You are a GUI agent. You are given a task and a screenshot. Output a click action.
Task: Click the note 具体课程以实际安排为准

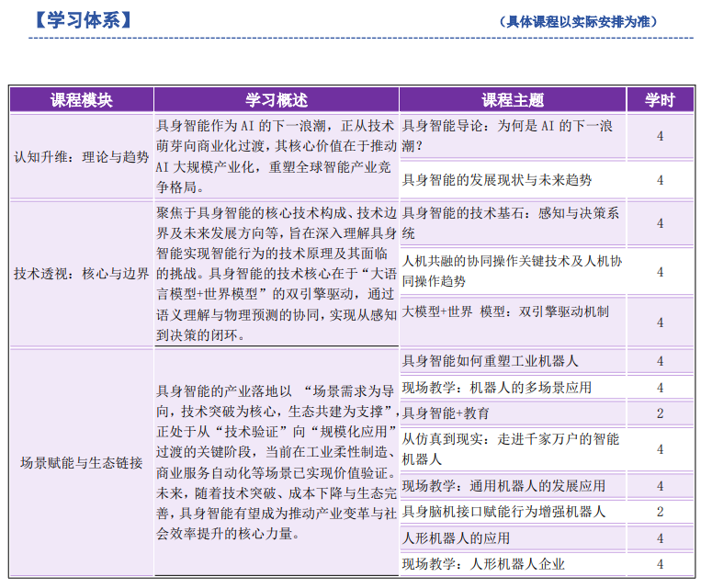(579, 21)
